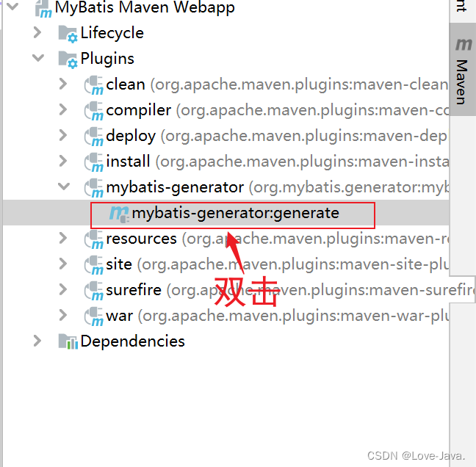Click the site plugin icon
Image resolution: width=476 pixels, height=467 pixels.
tap(94, 266)
